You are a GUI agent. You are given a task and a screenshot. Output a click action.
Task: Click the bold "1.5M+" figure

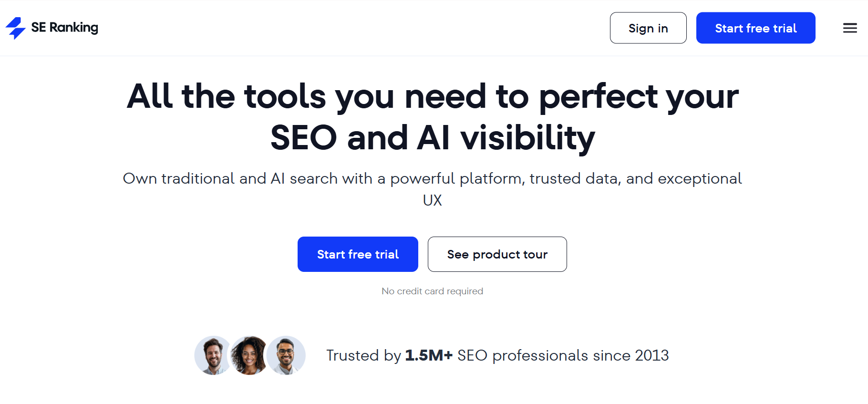[428, 355]
